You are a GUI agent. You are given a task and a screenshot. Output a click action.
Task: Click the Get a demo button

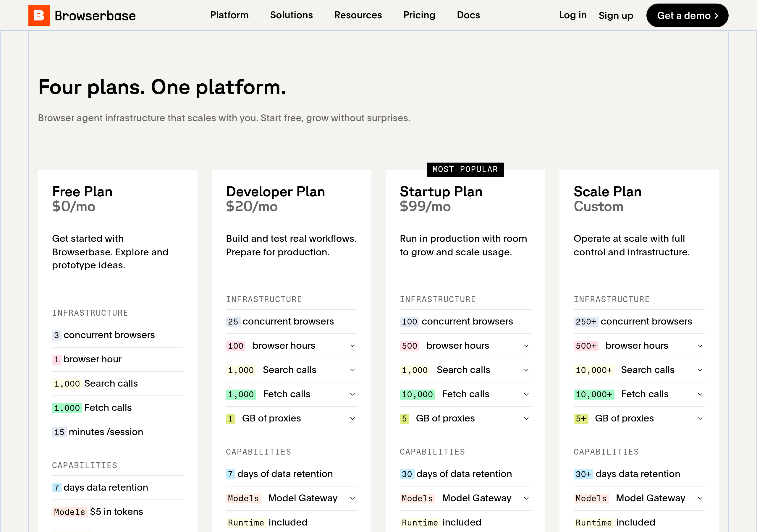coord(687,15)
